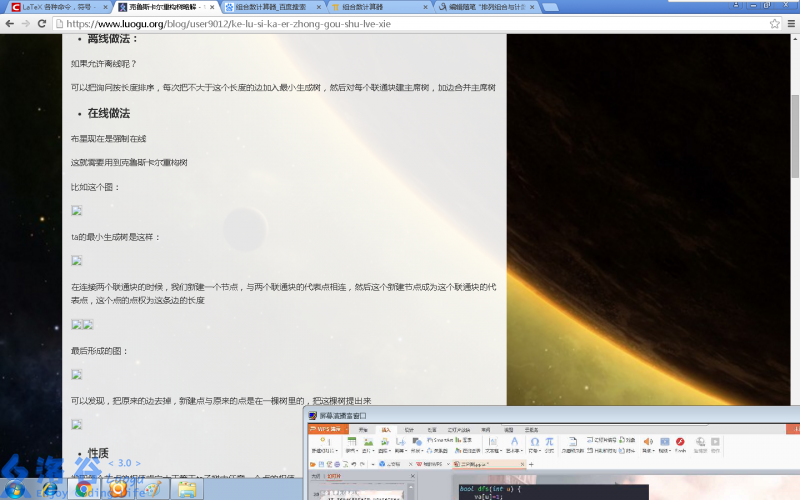Click broken image under 比如这个图

76,211
